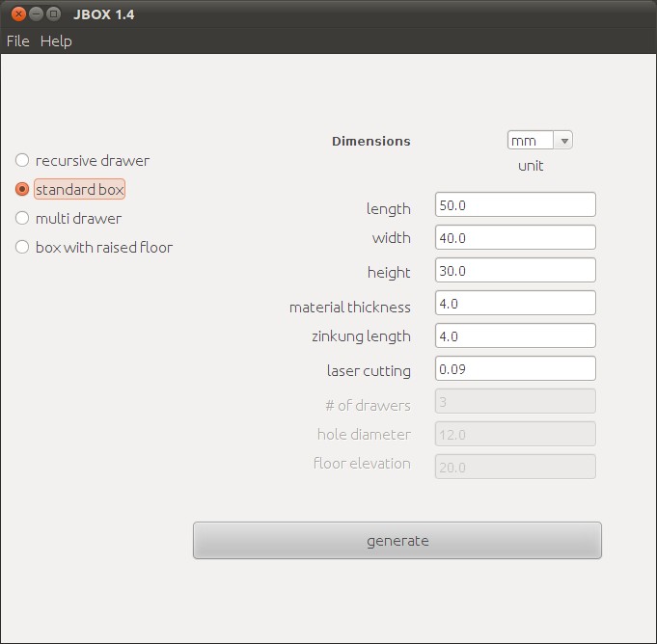
Task: Close the JBOX window
Action: [x=18, y=13]
